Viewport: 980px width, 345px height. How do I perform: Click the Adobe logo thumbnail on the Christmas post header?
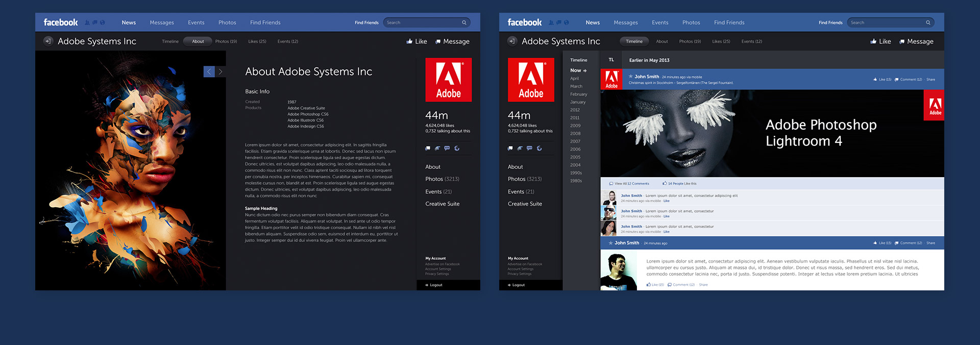611,79
